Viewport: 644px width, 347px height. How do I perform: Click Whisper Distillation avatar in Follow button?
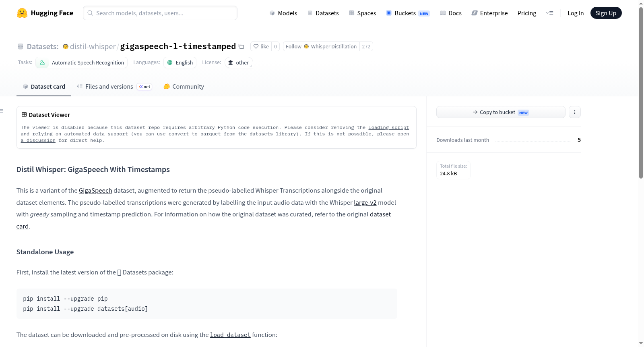(306, 46)
